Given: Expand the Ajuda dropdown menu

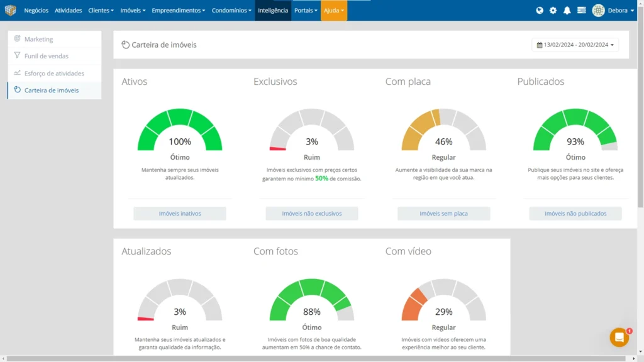Looking at the screenshot, I should pyautogui.click(x=334, y=10).
